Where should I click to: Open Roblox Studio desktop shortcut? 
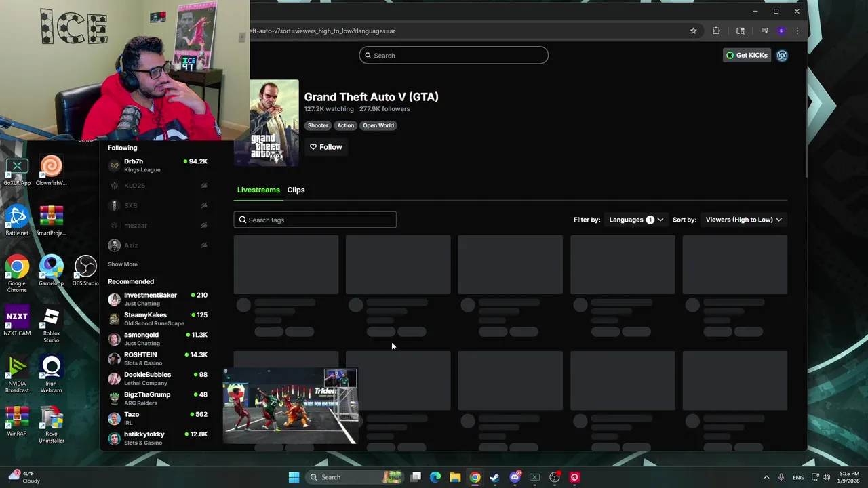(52, 325)
